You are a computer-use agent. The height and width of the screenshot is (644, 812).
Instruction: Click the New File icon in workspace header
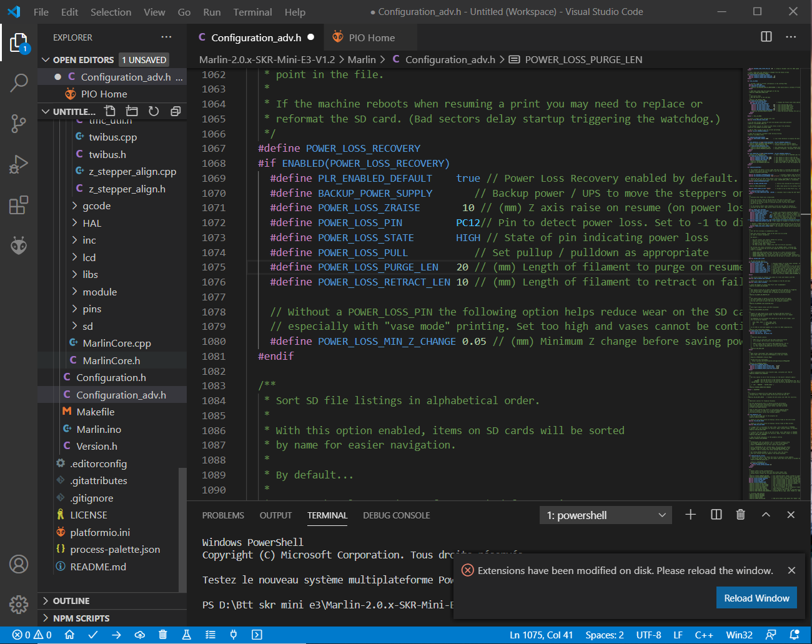(x=110, y=111)
